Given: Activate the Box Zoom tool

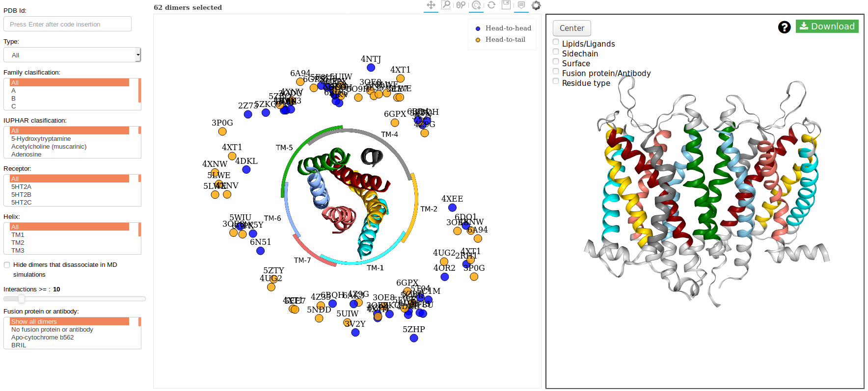Looking at the screenshot, I should pyautogui.click(x=446, y=5).
